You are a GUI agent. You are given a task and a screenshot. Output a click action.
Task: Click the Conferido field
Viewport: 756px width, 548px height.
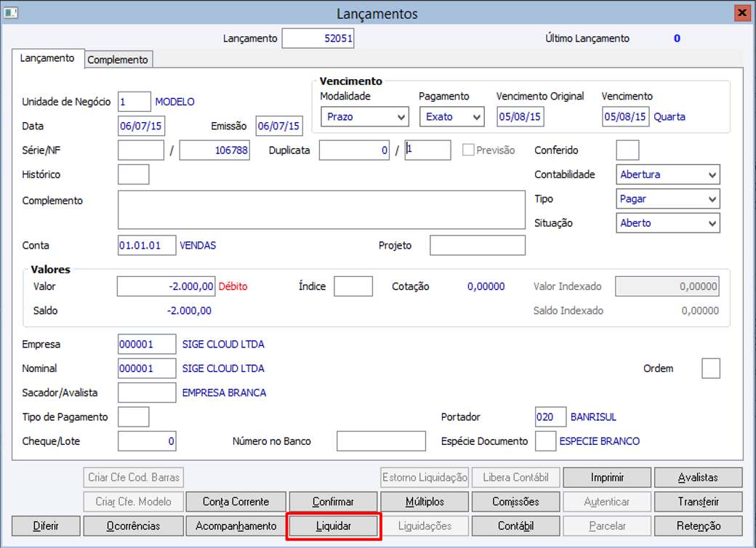[628, 150]
